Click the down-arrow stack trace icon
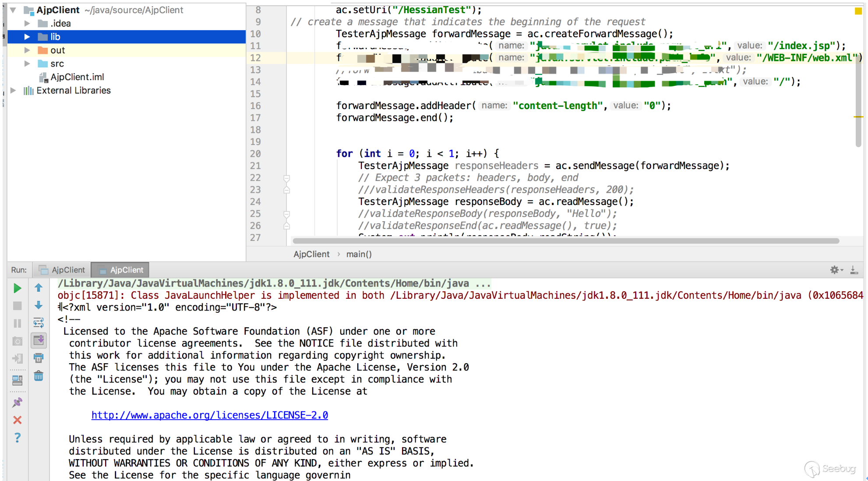Screen dimensions: 868x481 pos(39,305)
